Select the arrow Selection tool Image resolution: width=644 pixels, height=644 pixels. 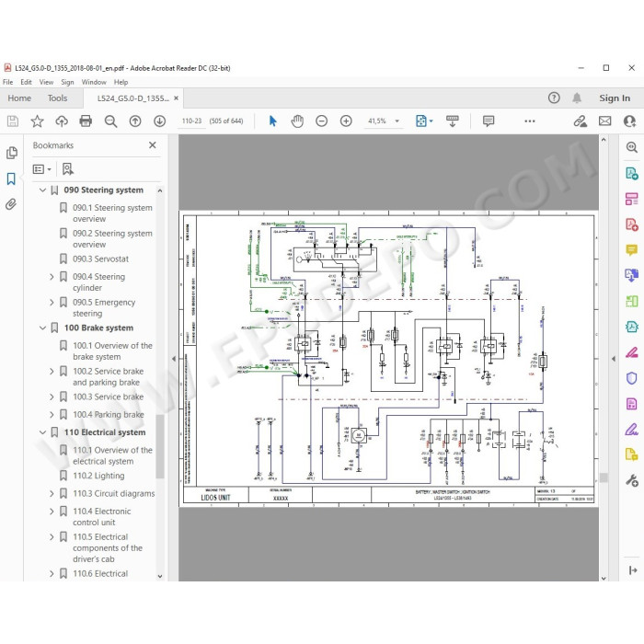coord(272,121)
